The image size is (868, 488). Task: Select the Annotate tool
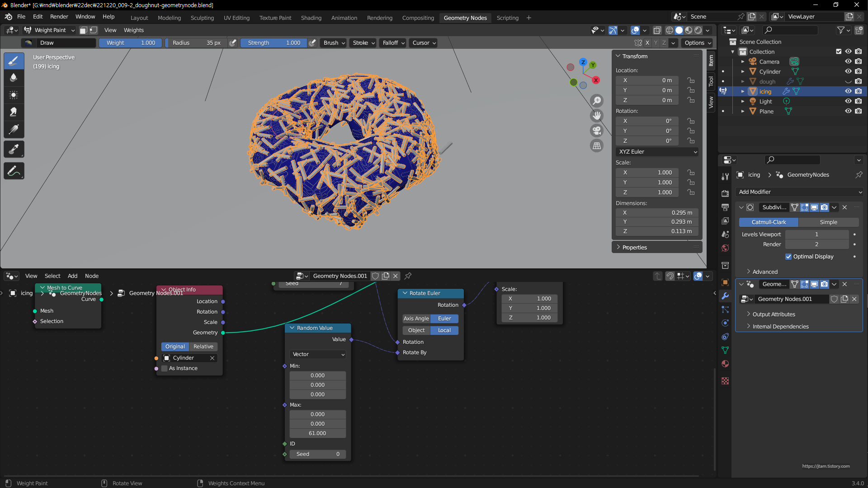point(14,171)
